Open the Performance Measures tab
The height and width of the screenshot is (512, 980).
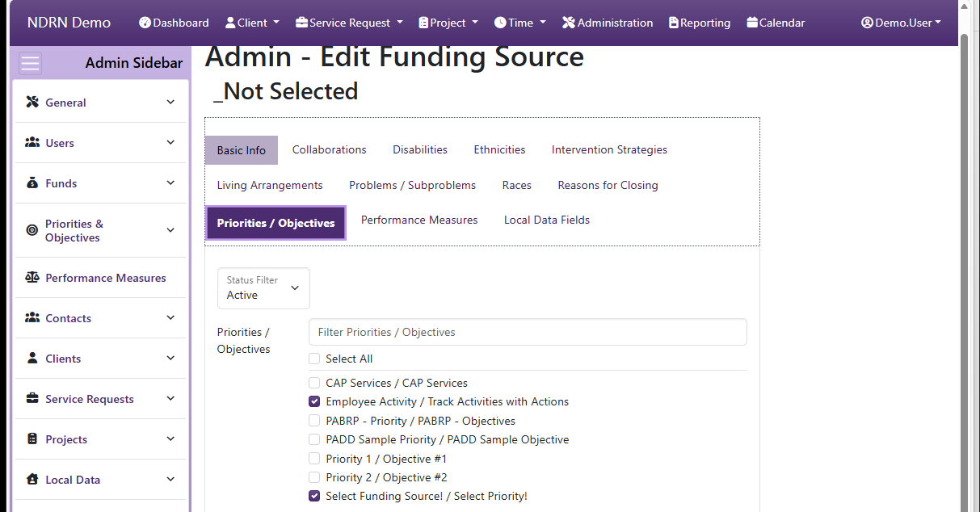[x=419, y=220]
